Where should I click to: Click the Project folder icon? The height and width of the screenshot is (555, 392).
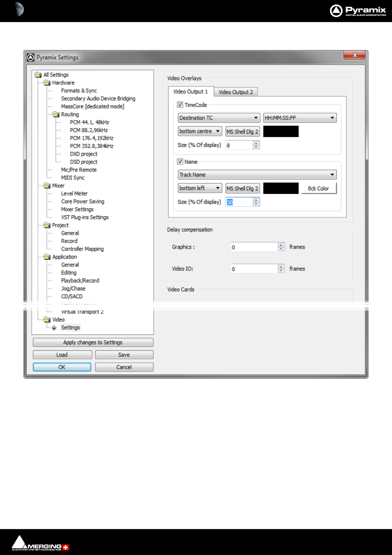point(47,225)
